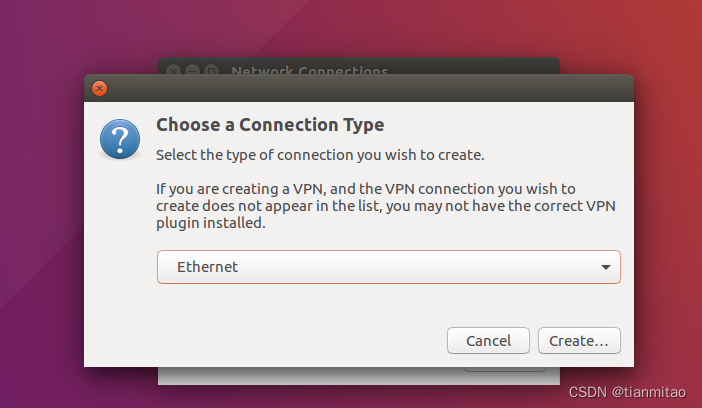
Task: Click the Select the type of connection text
Action: click(320, 155)
